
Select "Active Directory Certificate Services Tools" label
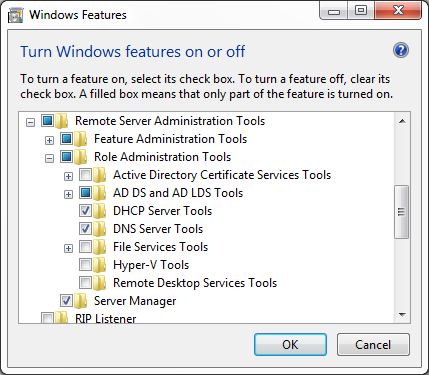[222, 175]
